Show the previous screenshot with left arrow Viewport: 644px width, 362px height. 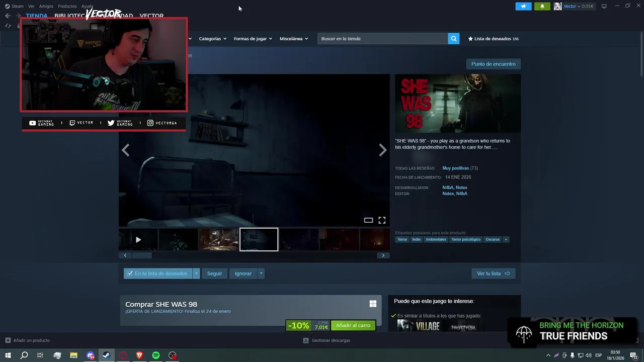125,150
